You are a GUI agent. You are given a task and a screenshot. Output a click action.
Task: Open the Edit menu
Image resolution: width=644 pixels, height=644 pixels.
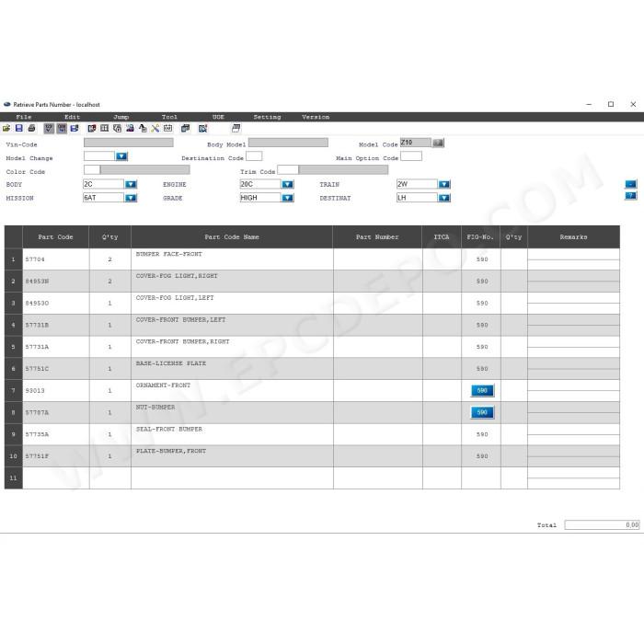click(73, 117)
